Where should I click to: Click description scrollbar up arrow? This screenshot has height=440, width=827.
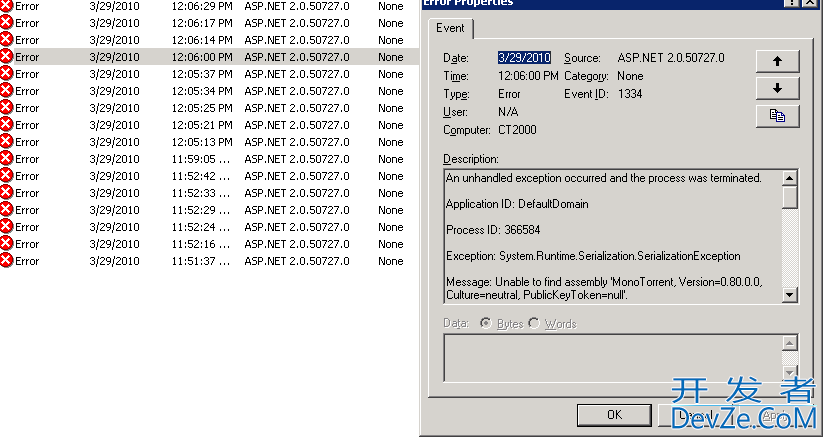(x=790, y=178)
